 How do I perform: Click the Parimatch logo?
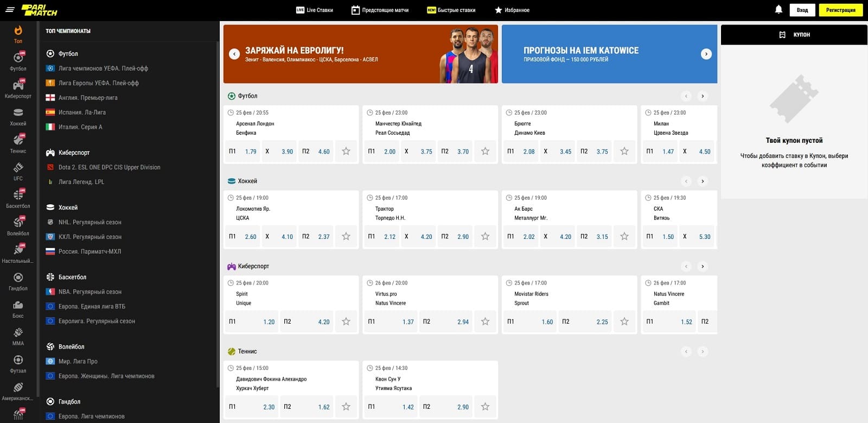coord(39,10)
